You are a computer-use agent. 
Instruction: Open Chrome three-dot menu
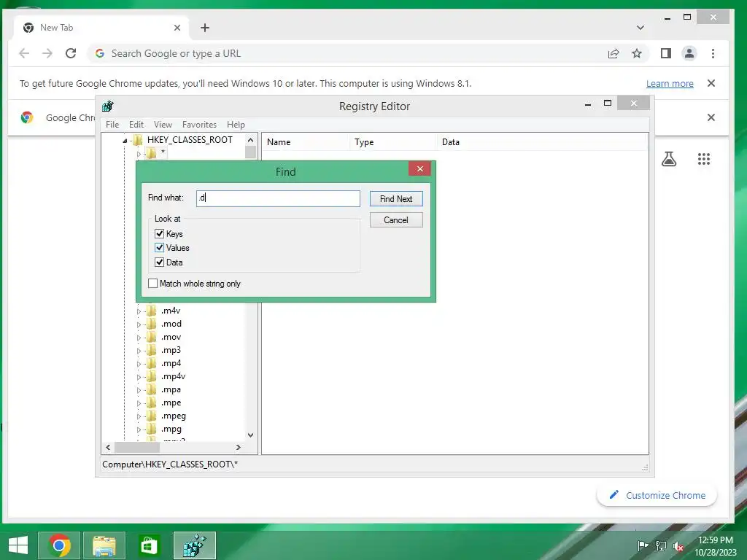(713, 53)
